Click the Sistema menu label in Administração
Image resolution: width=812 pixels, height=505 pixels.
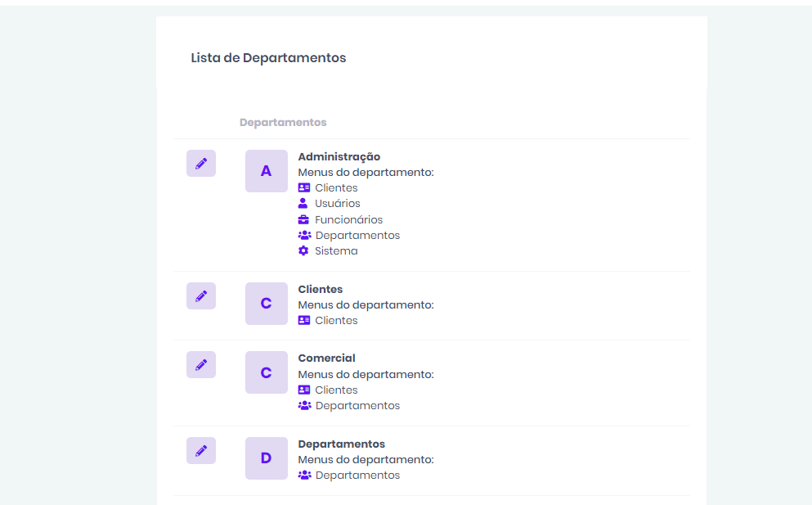[336, 250]
